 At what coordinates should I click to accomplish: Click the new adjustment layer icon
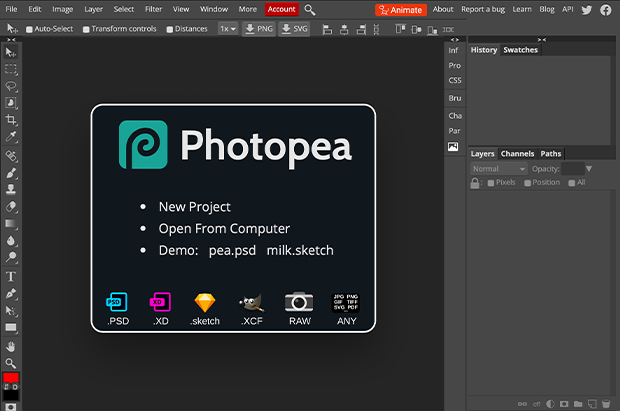point(550,404)
